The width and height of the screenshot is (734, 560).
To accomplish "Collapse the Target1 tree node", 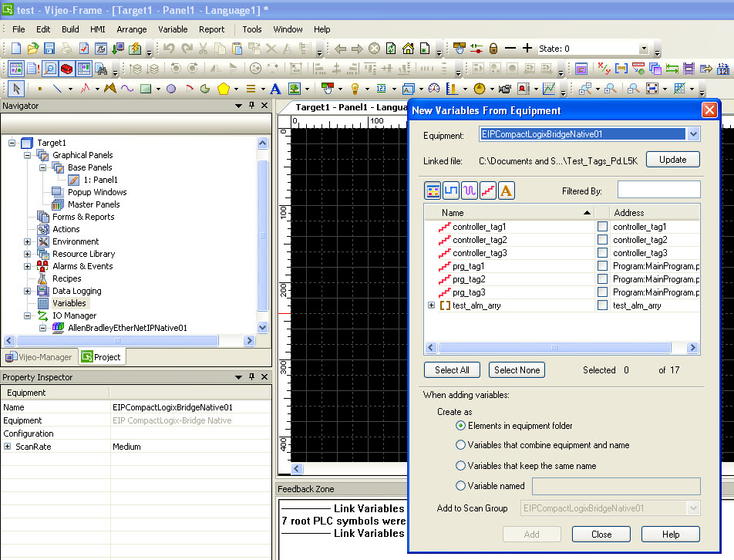I will tap(12, 143).
